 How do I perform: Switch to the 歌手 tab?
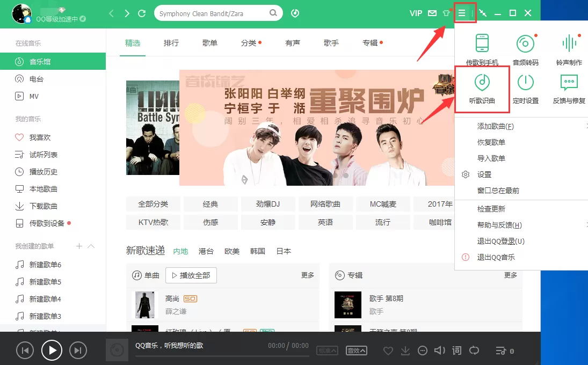tap(331, 43)
